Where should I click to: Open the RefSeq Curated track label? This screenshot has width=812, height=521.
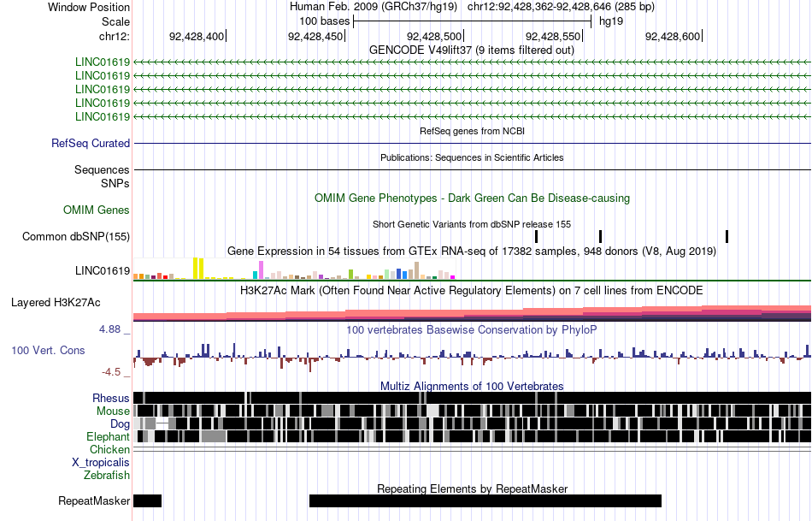pos(90,143)
